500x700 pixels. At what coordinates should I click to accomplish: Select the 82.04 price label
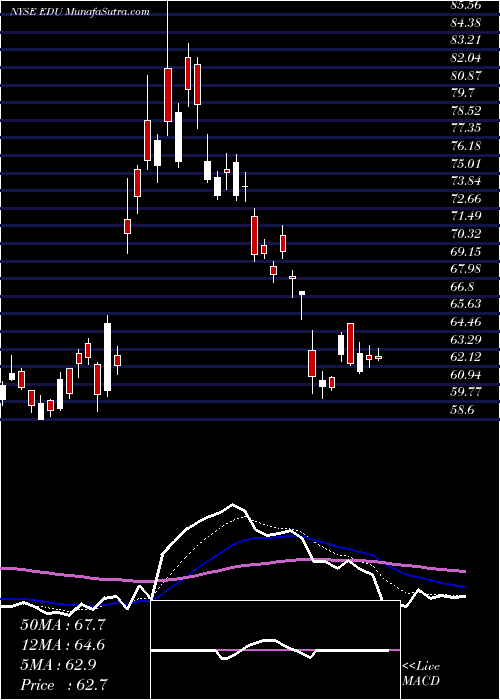click(x=467, y=58)
